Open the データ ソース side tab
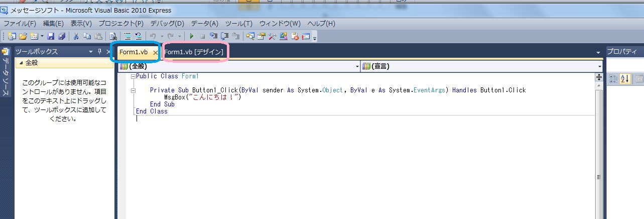 click(6, 73)
